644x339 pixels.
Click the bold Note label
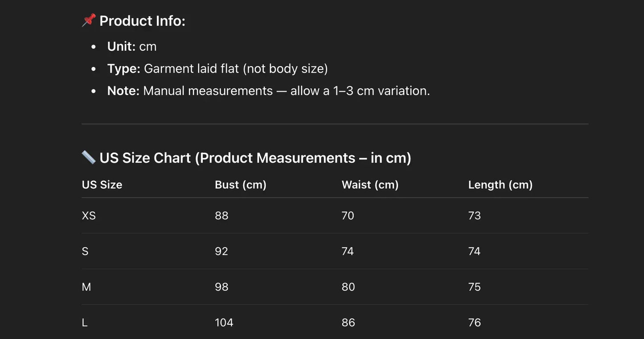[123, 91]
